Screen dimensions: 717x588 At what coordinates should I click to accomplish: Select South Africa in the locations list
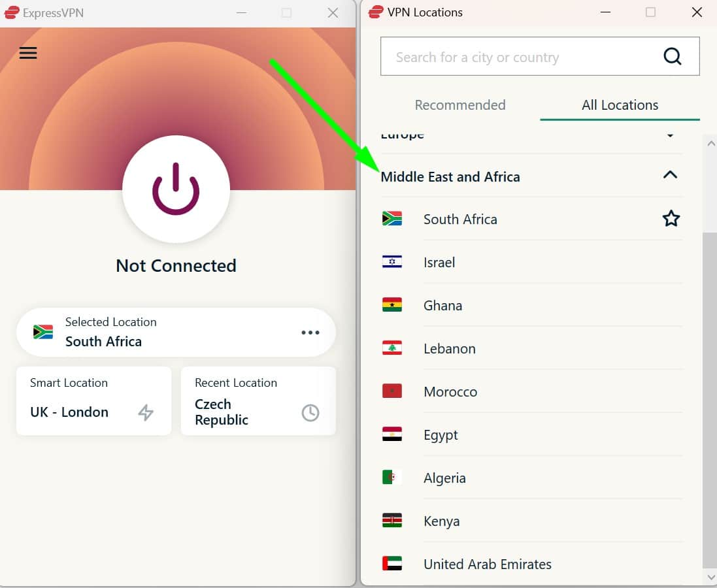point(531,219)
